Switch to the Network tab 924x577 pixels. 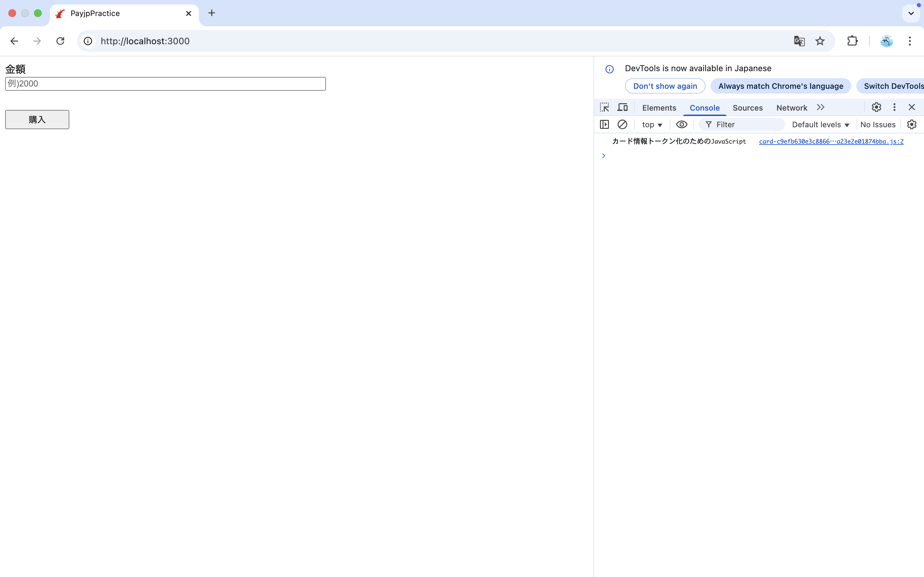[791, 108]
